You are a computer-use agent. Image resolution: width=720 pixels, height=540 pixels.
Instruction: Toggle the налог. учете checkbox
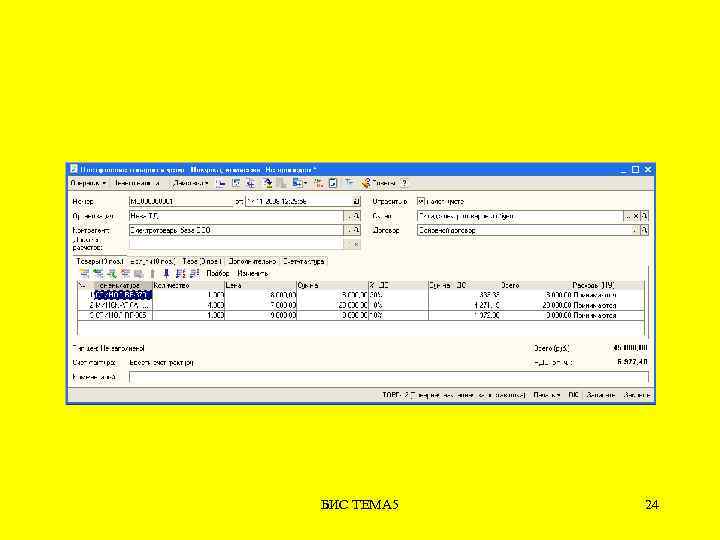421,201
